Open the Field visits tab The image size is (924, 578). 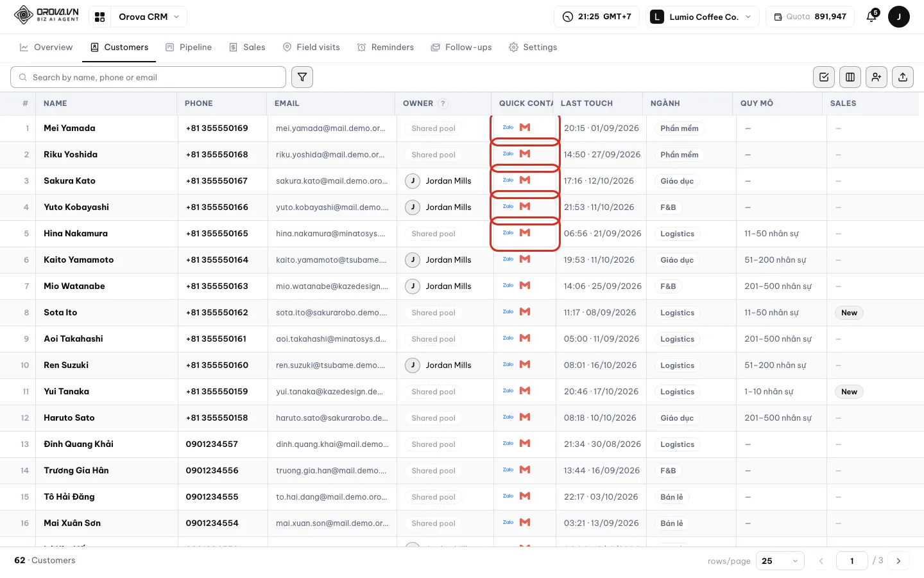[x=311, y=48]
